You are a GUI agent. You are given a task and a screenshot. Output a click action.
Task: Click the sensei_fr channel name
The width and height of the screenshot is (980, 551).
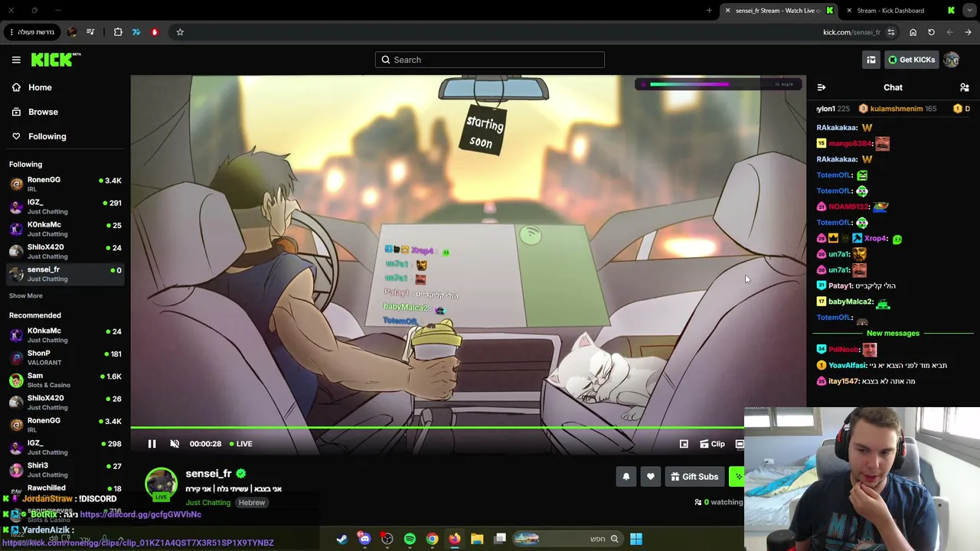[x=208, y=474]
